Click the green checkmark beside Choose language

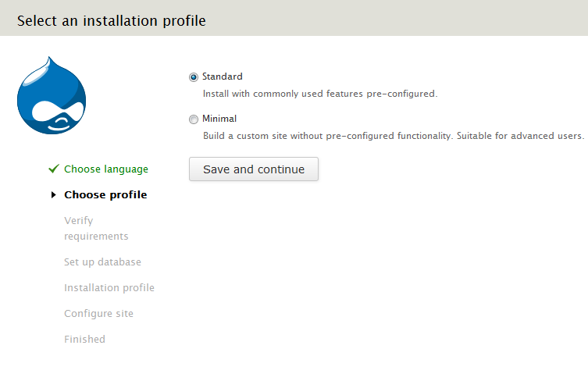(53, 169)
